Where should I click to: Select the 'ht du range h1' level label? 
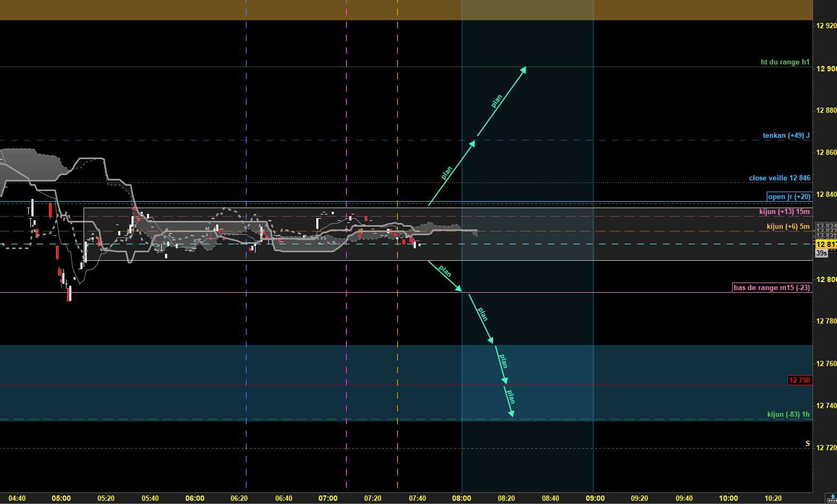(785, 62)
